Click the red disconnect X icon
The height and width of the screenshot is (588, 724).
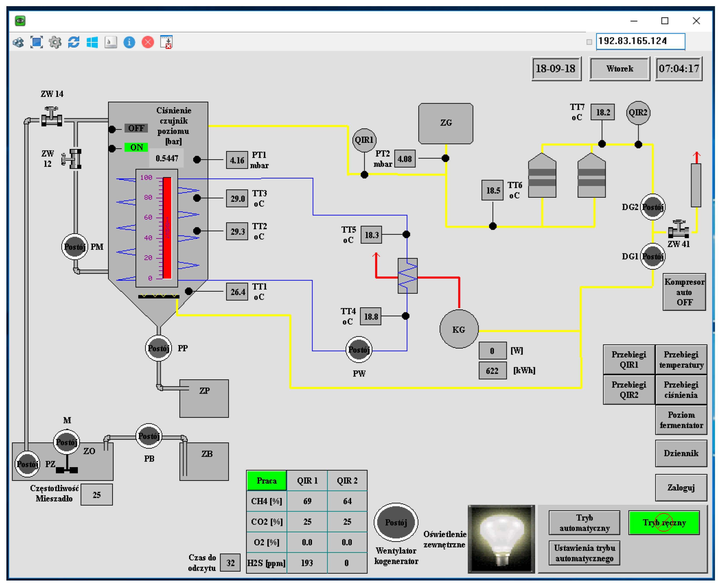click(x=148, y=42)
